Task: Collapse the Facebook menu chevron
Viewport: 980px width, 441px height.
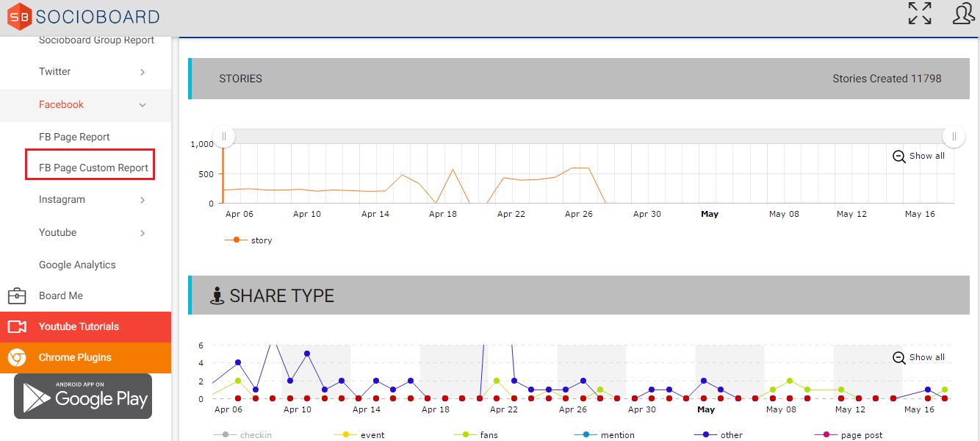Action: click(143, 105)
